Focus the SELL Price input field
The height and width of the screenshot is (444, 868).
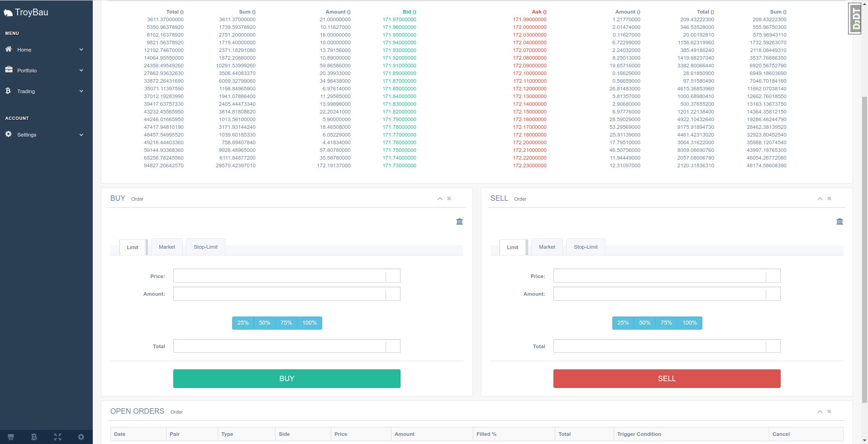pyautogui.click(x=667, y=276)
